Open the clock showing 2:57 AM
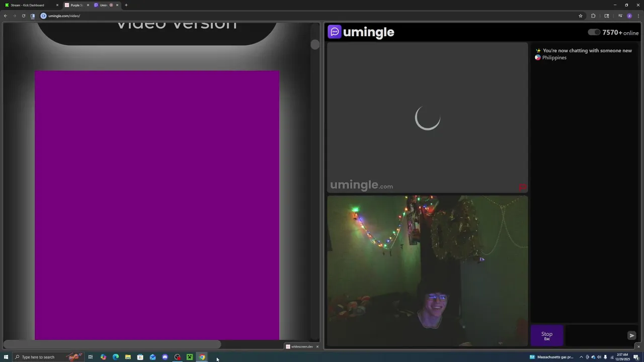This screenshot has width=644, height=362. point(622,357)
